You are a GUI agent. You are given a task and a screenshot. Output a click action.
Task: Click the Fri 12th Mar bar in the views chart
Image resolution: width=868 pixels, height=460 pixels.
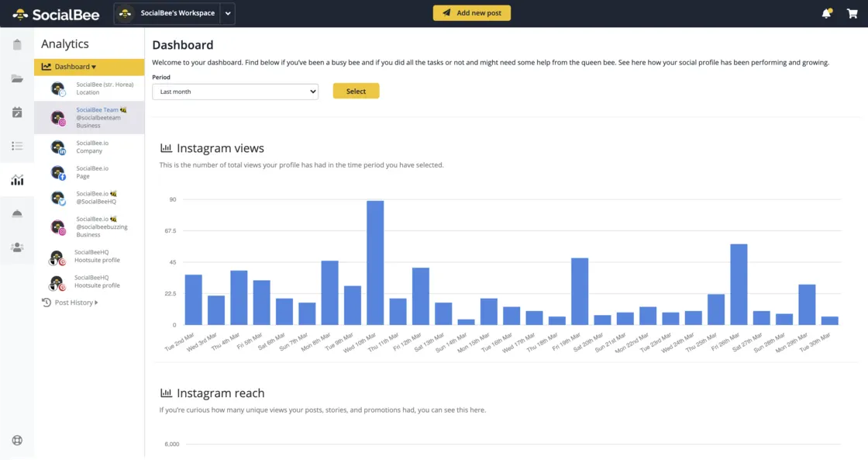click(421, 296)
